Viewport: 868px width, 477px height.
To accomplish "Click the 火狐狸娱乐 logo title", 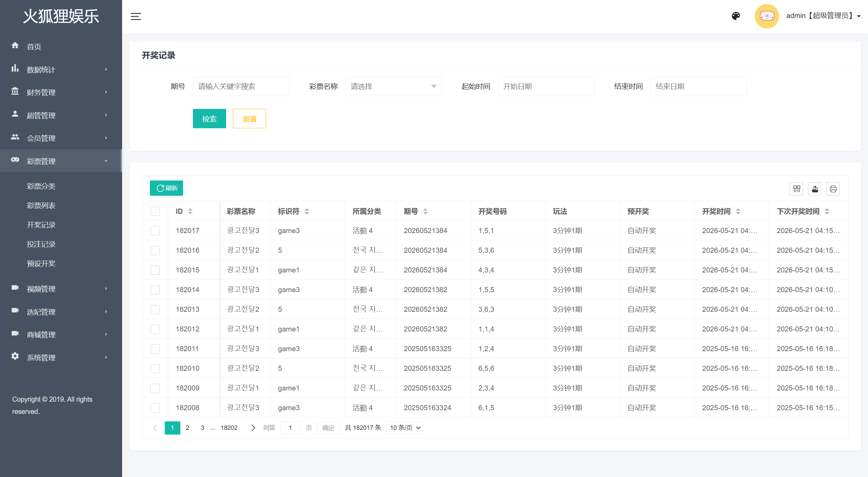I will [61, 16].
